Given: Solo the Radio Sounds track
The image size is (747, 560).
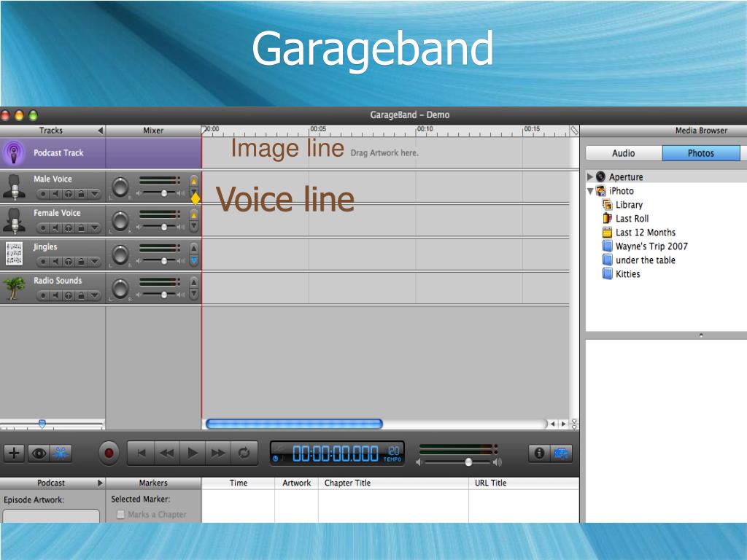Looking at the screenshot, I should (69, 296).
